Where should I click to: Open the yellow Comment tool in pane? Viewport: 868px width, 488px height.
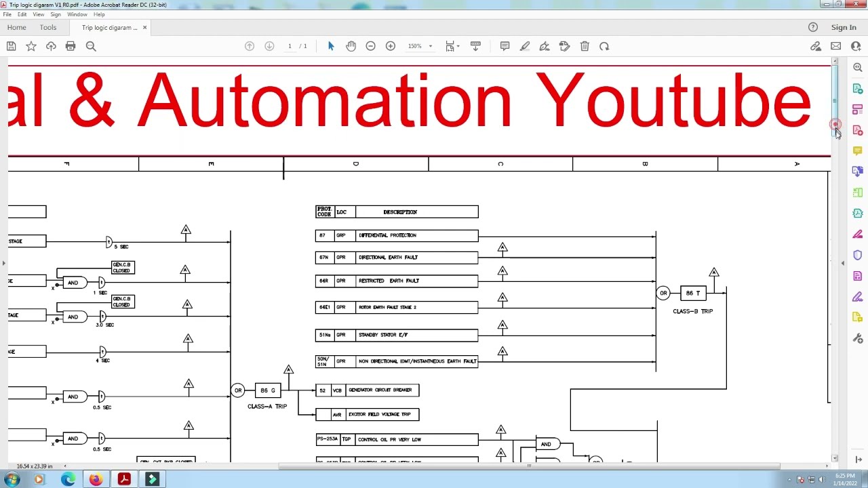[858, 151]
